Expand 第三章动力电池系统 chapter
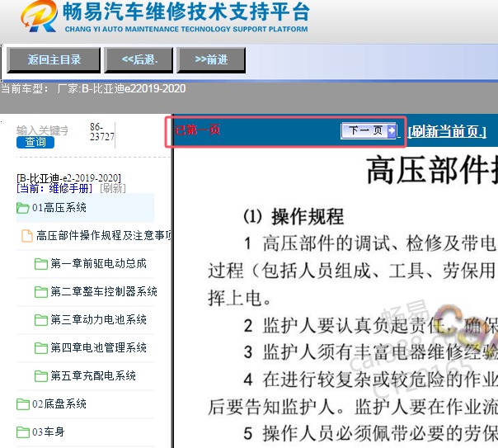 (x=98, y=319)
